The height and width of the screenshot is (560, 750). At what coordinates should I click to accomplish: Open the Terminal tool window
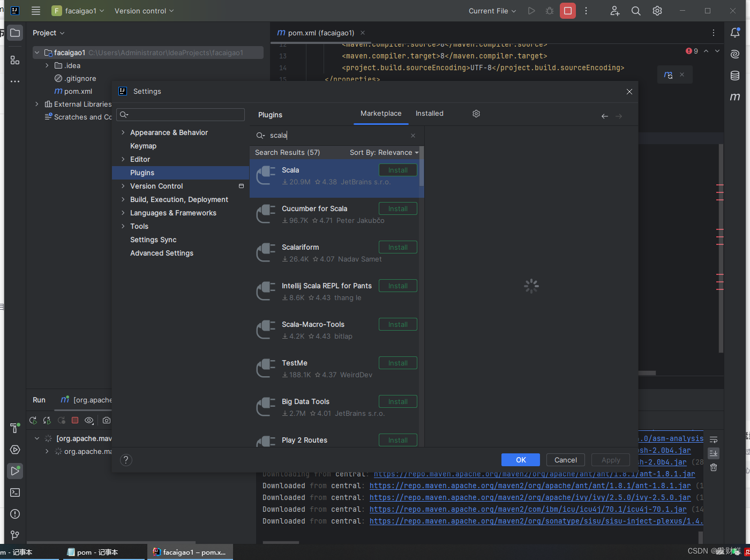[x=15, y=492]
